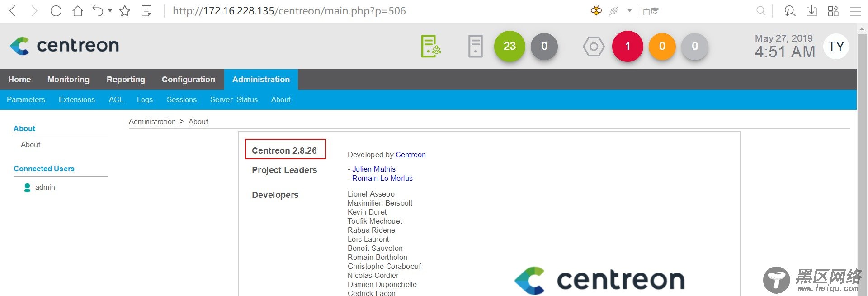This screenshot has height=296, width=868.
Task: Click the About heading in left sidebar
Action: click(x=24, y=128)
